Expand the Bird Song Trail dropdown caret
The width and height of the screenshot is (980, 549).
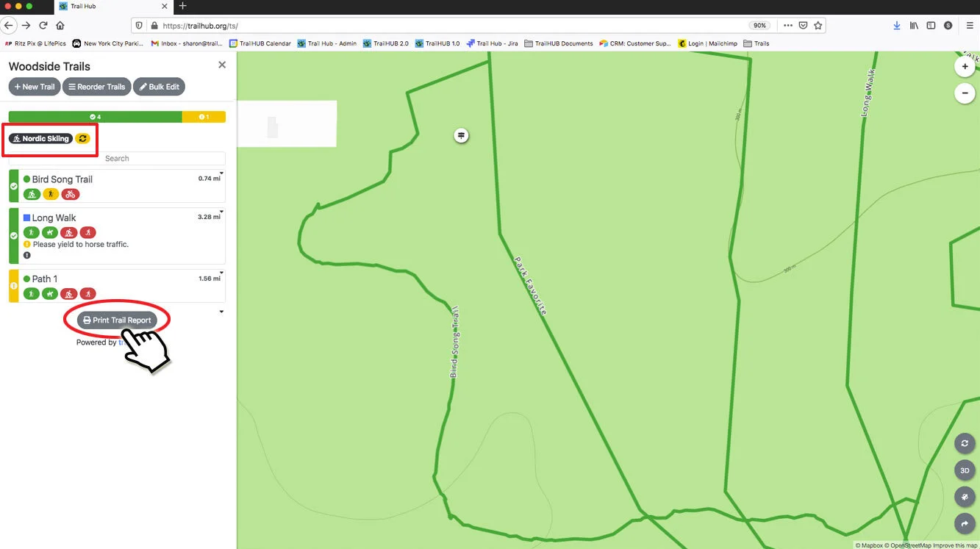click(x=221, y=173)
